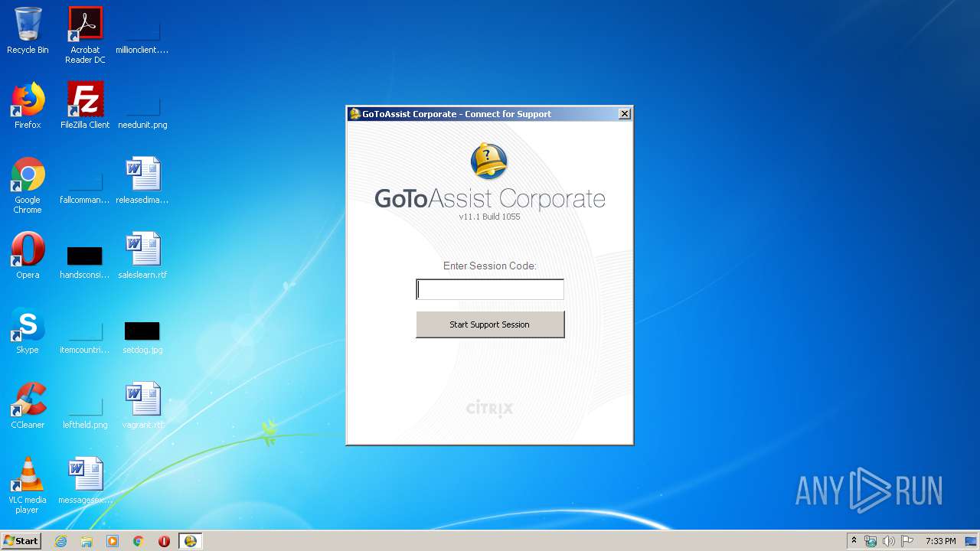Open Opera from the taskbar
Screen dimensions: 980x551
click(x=164, y=541)
